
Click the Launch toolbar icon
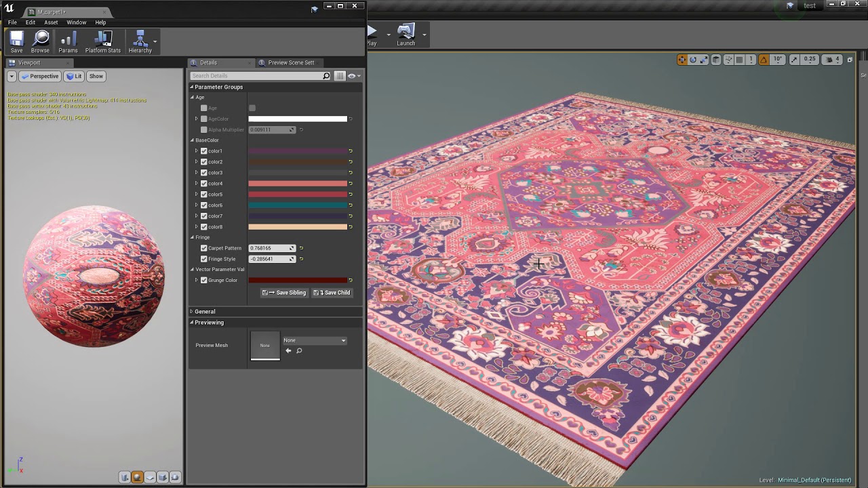(x=406, y=35)
